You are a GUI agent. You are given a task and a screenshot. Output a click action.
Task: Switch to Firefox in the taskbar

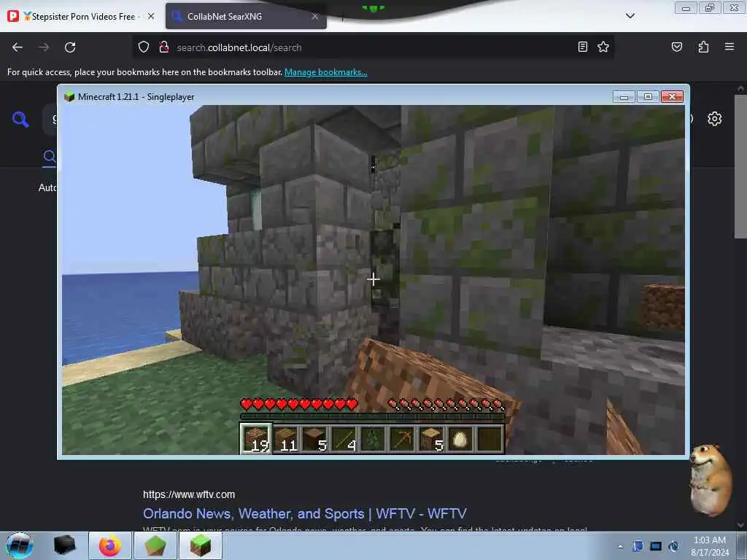coord(110,545)
